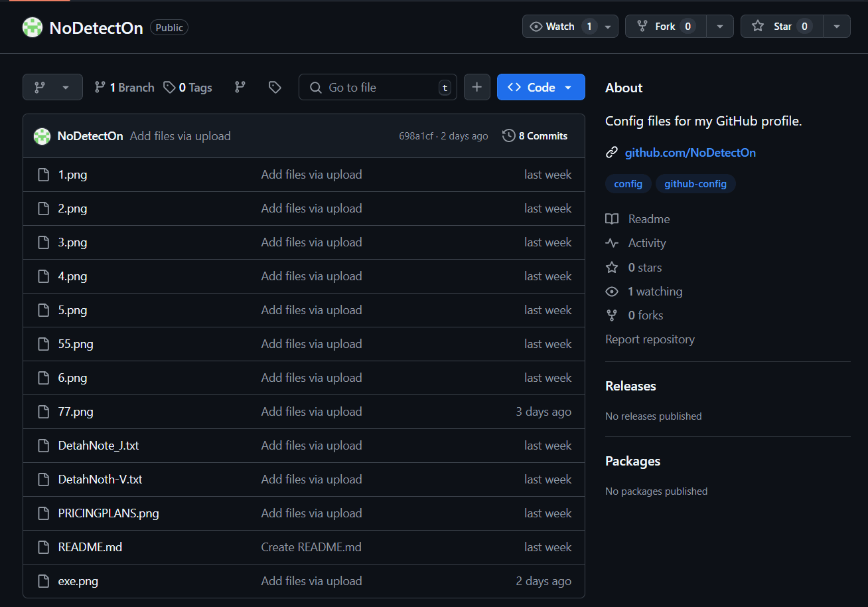Open the Releases section heading
Viewport: 868px width, 607px height.
[x=630, y=387]
